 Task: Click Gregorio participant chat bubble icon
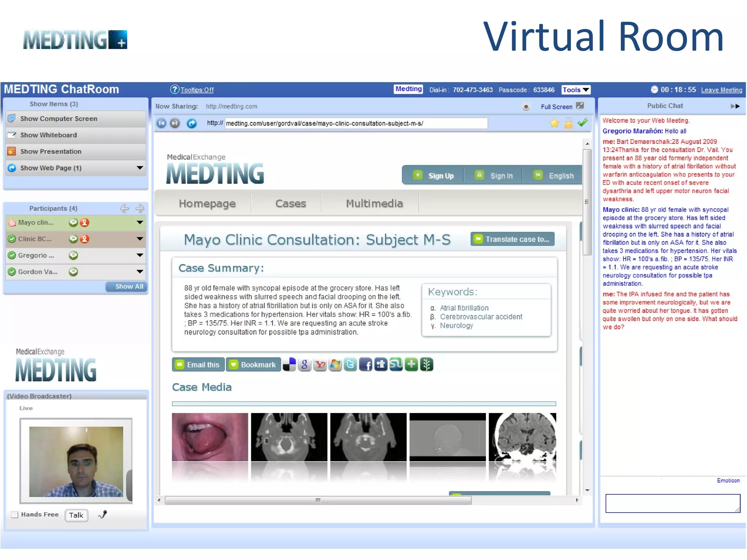[x=73, y=255]
